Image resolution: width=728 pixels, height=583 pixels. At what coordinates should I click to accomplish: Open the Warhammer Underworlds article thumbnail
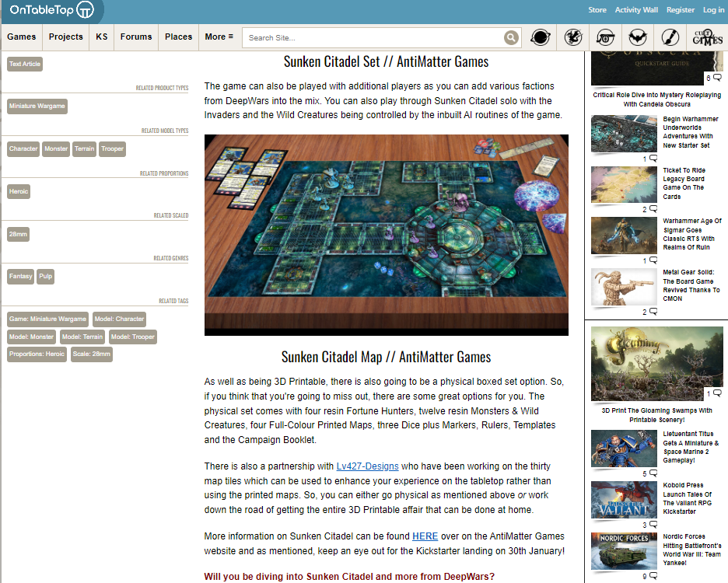[x=624, y=134]
